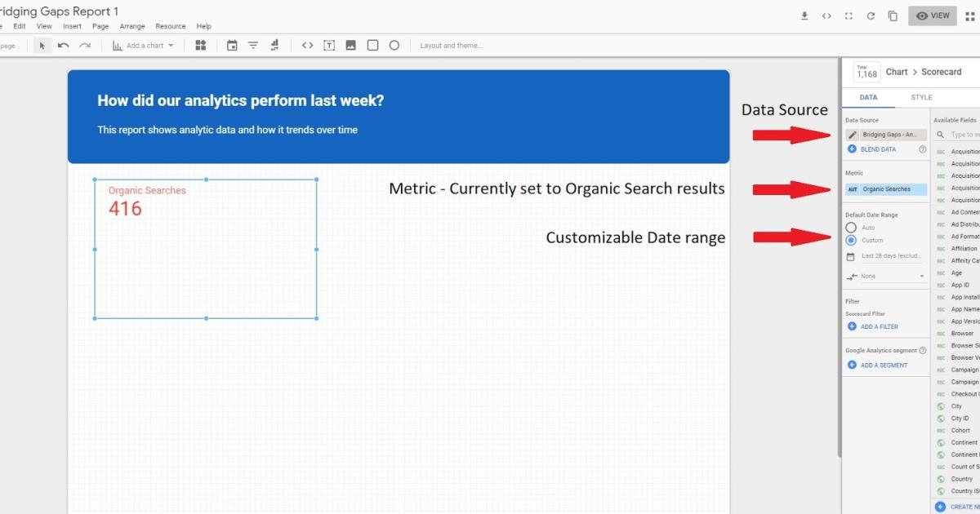Refresh the report data
The width and height of the screenshot is (980, 514).
pos(871,16)
